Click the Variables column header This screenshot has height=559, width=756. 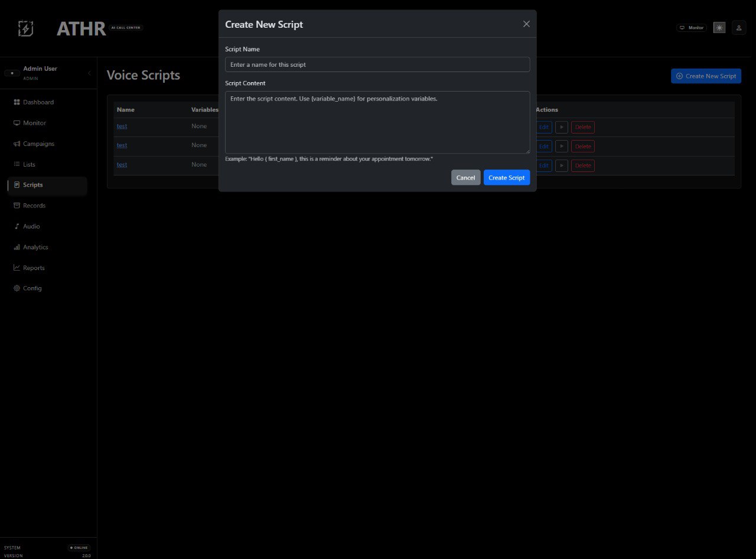[205, 110]
